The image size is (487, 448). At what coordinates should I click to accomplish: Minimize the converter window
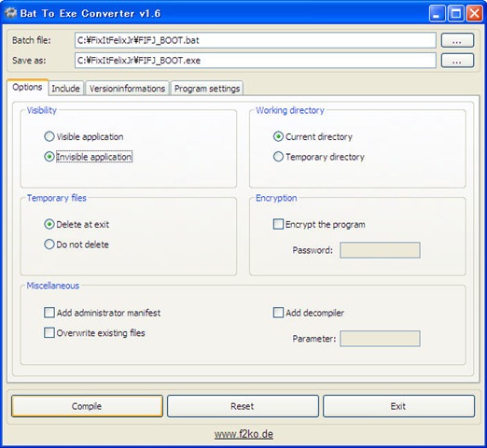coord(437,13)
